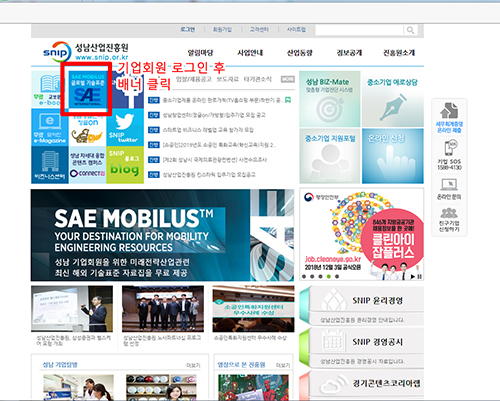
Task: Open the free e-book tile
Action: pos(50,89)
